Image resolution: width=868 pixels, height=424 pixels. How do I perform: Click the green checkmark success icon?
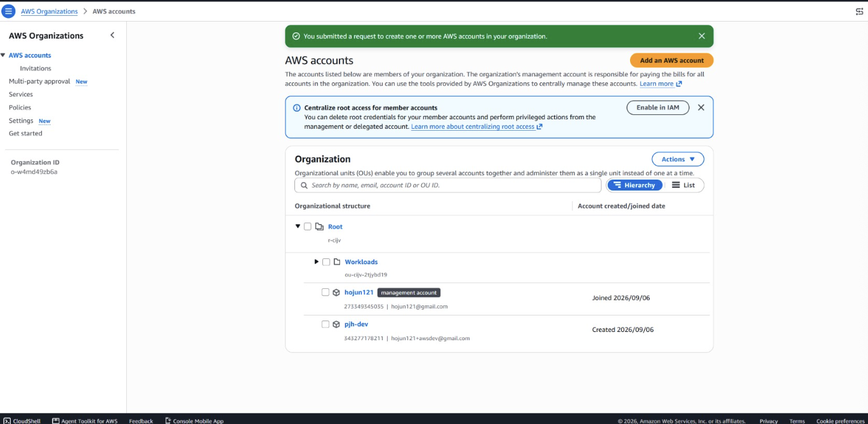296,36
